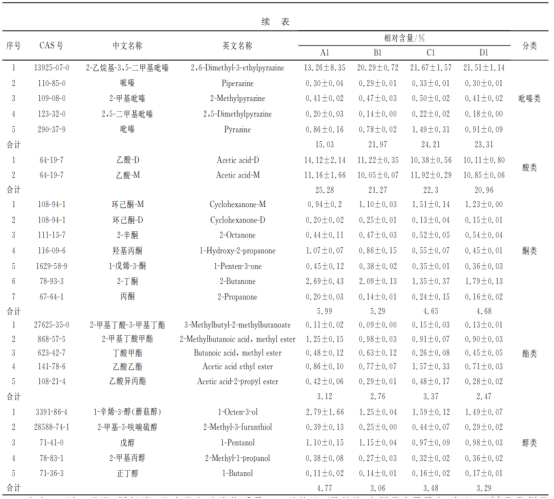The image size is (554, 499).
Task: Click the 2-Methyl-3-furanthiol cell
Action: [237, 427]
